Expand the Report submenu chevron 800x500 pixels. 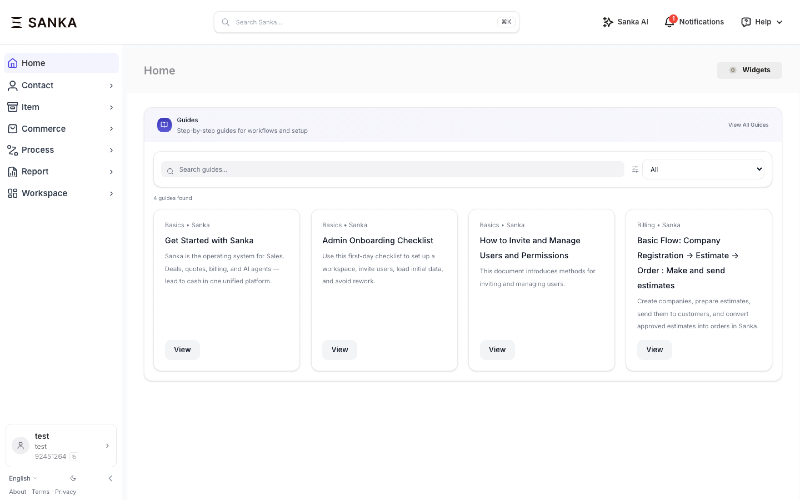click(x=111, y=172)
